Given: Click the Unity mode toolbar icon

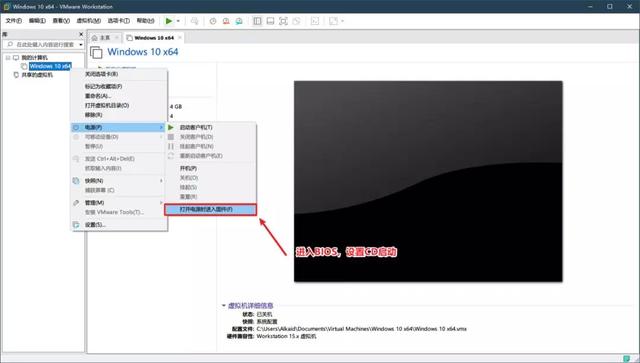Looking at the screenshot, I should click(x=297, y=21).
